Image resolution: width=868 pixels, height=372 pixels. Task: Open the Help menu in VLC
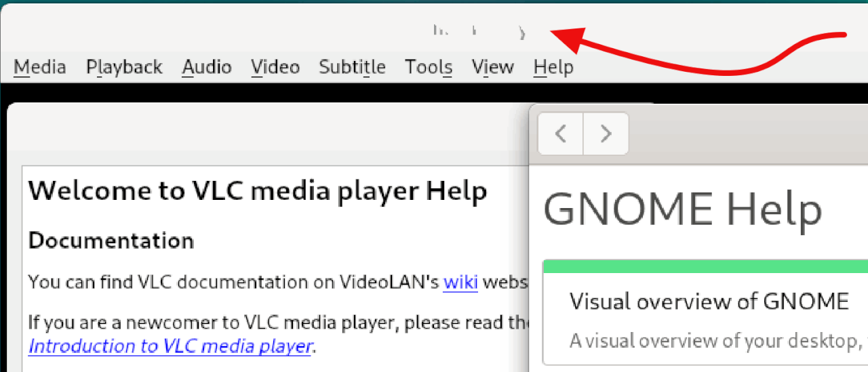point(553,67)
